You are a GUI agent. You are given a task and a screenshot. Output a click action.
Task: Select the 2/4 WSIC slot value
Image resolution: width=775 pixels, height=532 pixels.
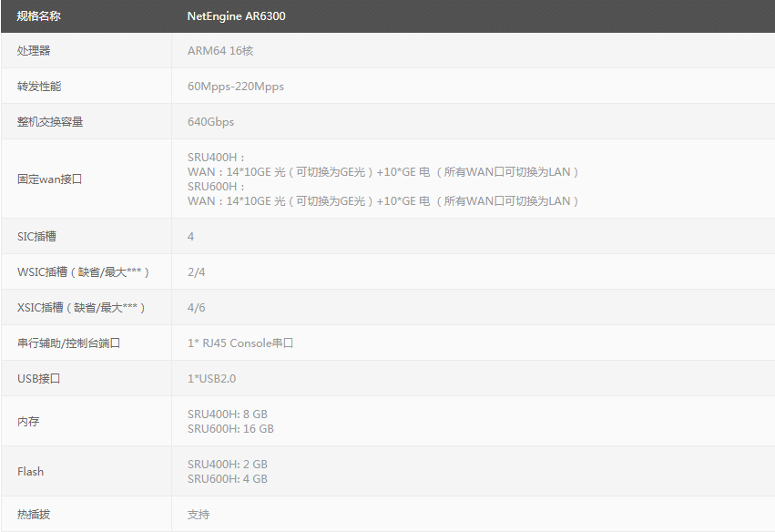click(x=196, y=272)
